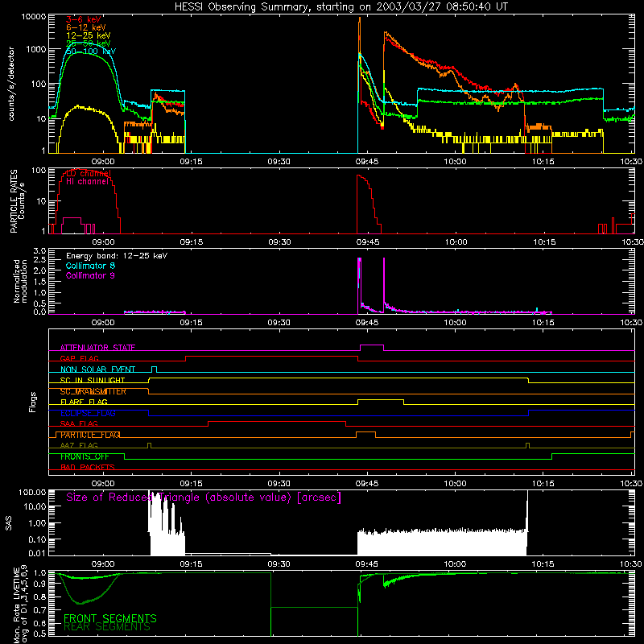Select the 6-12 keV legend label
The height and width of the screenshot is (644, 644).
86,27
